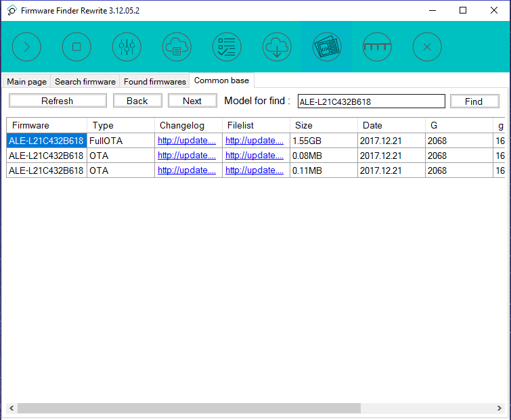Image resolution: width=511 pixels, height=420 pixels.
Task: Click the Next button
Action: coord(192,101)
